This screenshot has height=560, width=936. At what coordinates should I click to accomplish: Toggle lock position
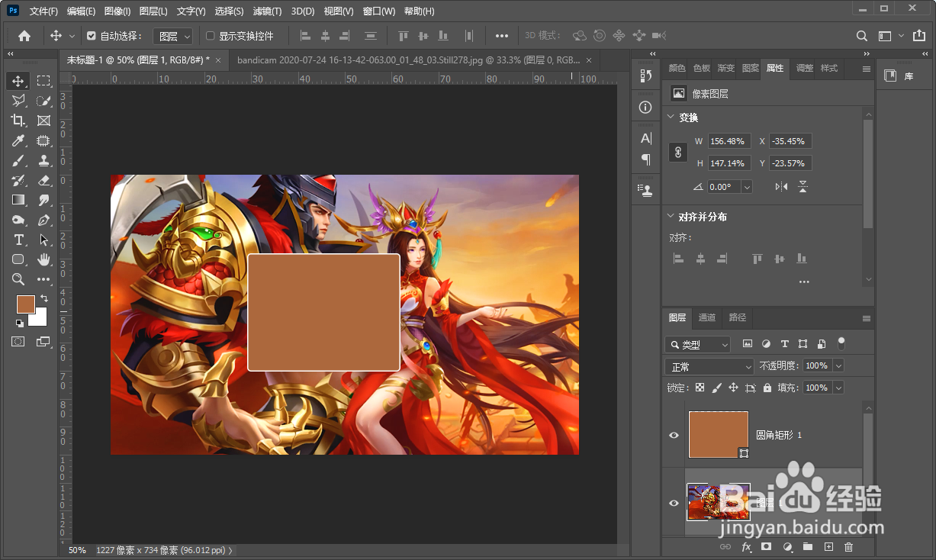click(x=733, y=388)
